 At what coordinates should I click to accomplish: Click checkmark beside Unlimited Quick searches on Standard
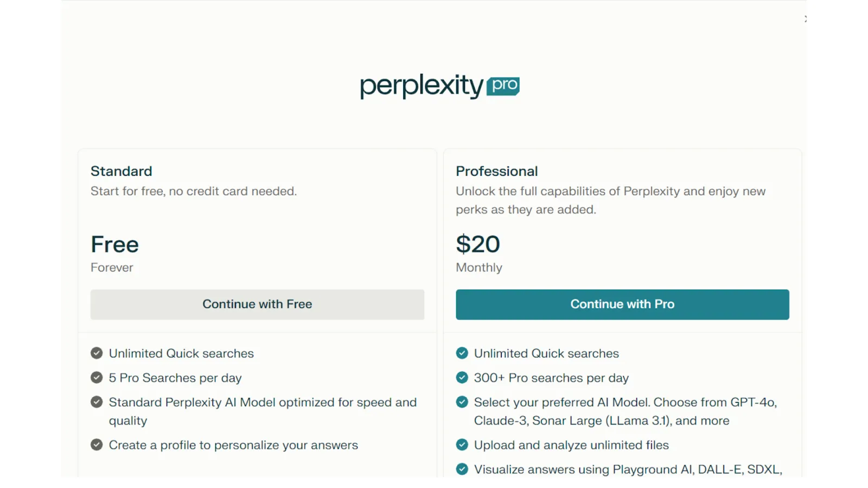point(96,352)
